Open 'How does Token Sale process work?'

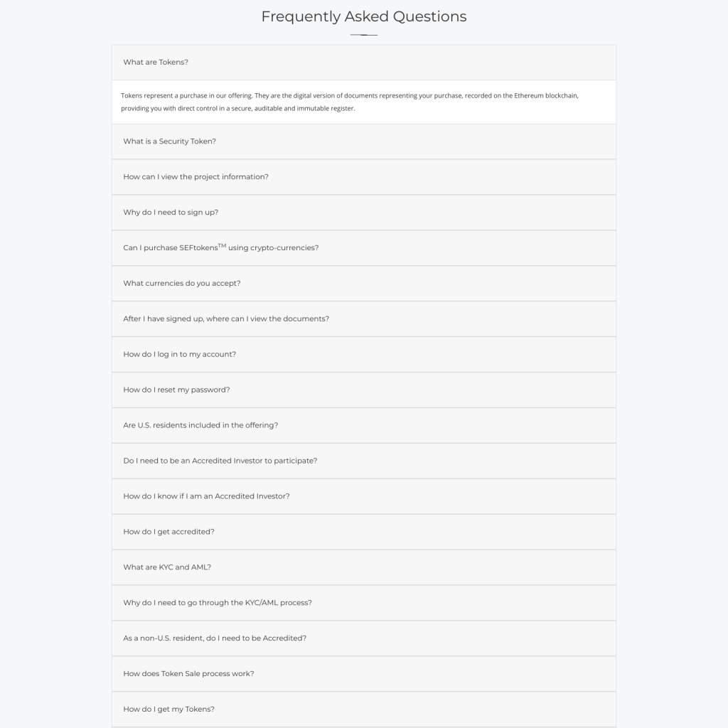[x=363, y=674]
